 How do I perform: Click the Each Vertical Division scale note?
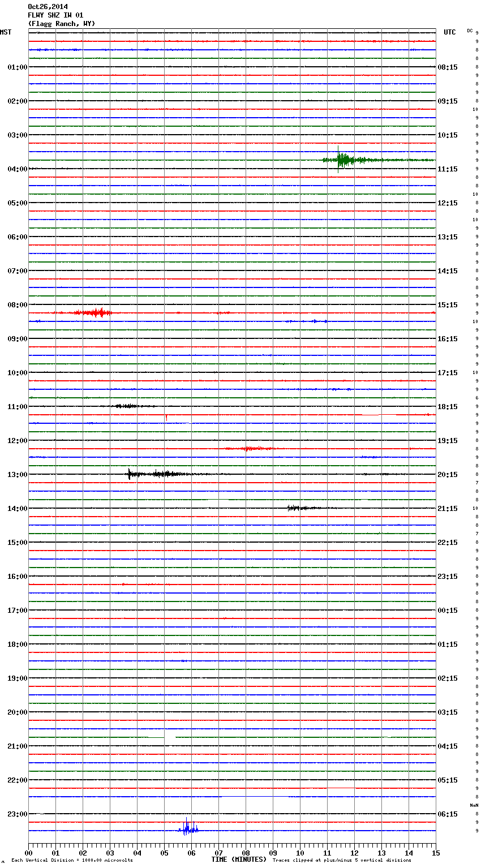72,860
